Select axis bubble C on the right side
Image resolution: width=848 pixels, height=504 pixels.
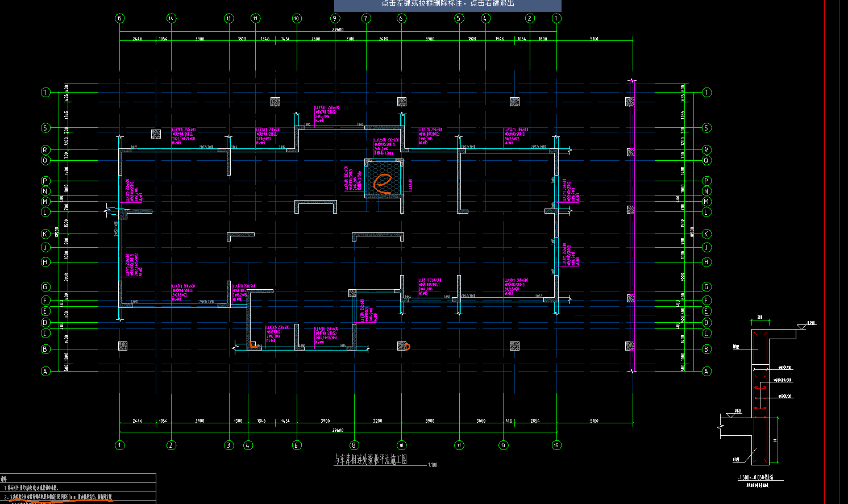tap(706, 333)
